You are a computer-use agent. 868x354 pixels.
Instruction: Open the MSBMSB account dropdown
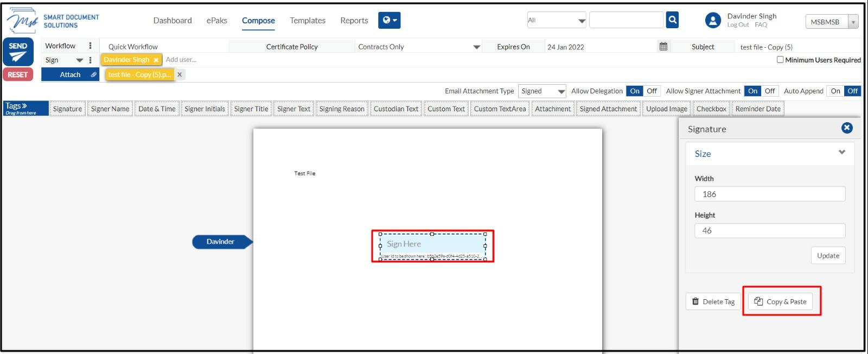832,22
